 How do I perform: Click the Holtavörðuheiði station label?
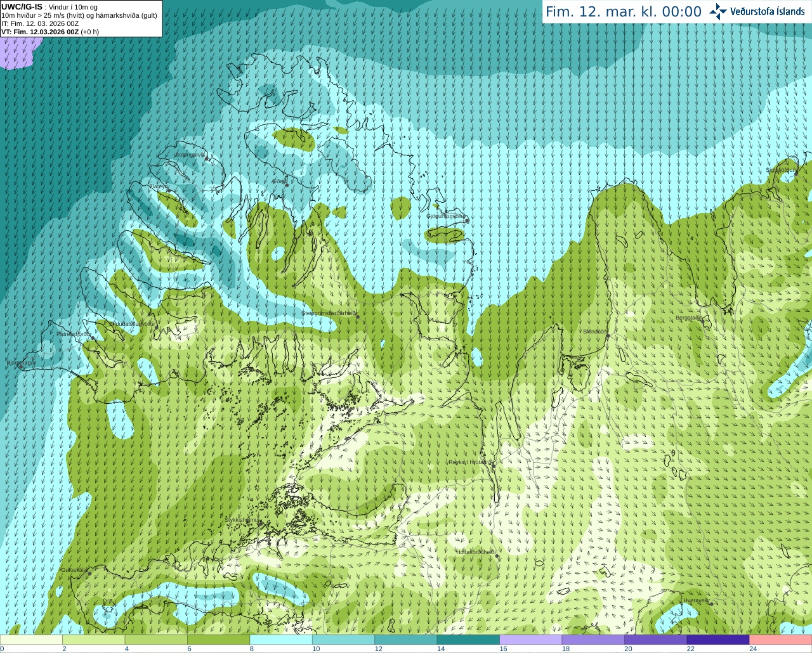pyautogui.click(x=476, y=552)
